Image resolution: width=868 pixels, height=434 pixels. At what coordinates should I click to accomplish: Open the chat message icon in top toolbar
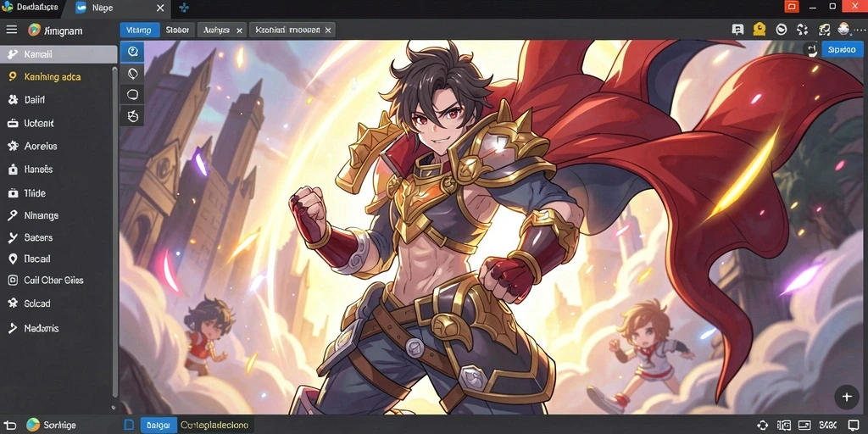point(737,30)
